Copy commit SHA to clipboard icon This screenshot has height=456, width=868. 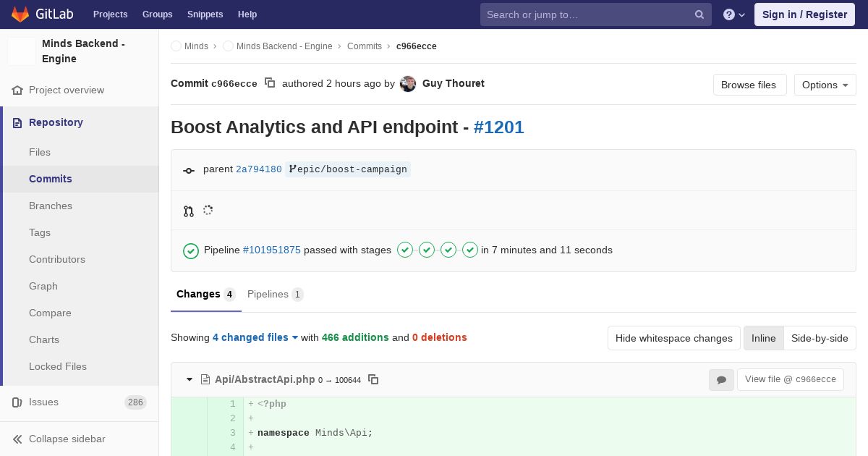pos(270,83)
